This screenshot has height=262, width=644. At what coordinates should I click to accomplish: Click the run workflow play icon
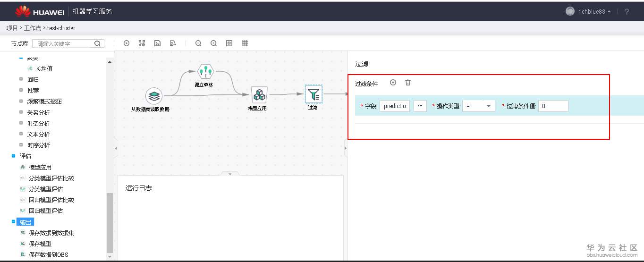(x=127, y=43)
